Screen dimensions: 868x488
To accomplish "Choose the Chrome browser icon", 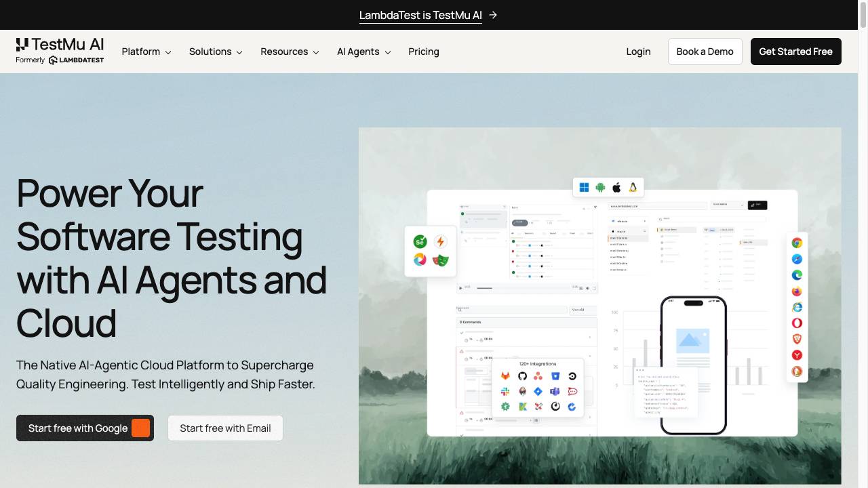I will click(797, 243).
